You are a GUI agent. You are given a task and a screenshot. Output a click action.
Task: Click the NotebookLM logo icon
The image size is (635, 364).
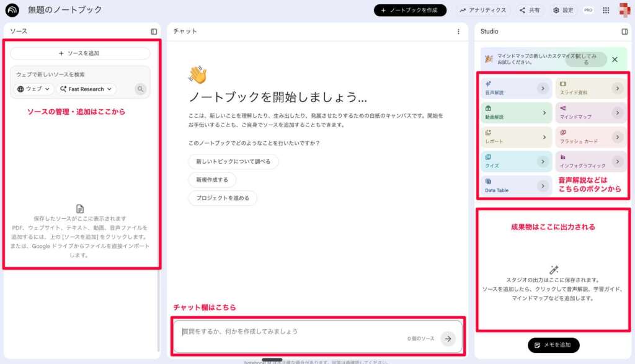[12, 10]
